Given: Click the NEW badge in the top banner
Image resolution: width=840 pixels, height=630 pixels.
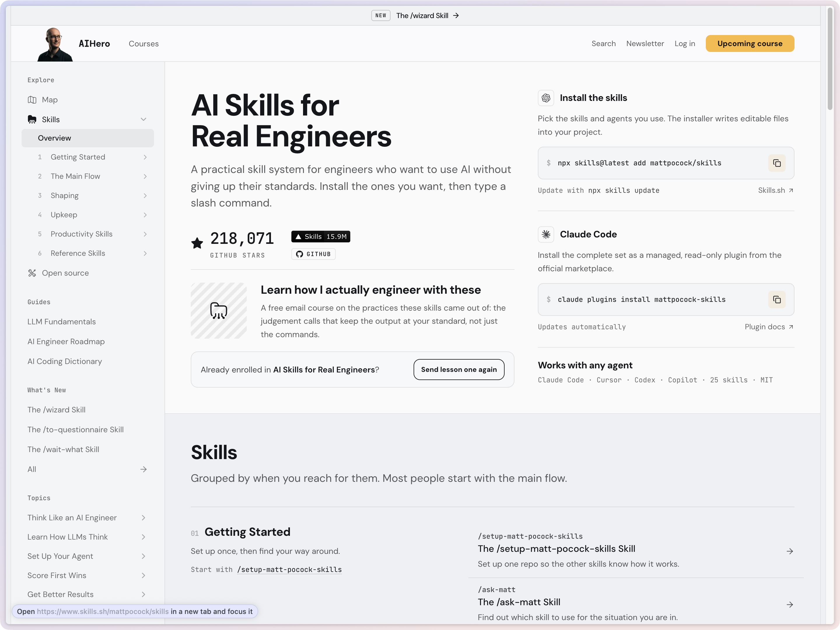Looking at the screenshot, I should [x=381, y=15].
